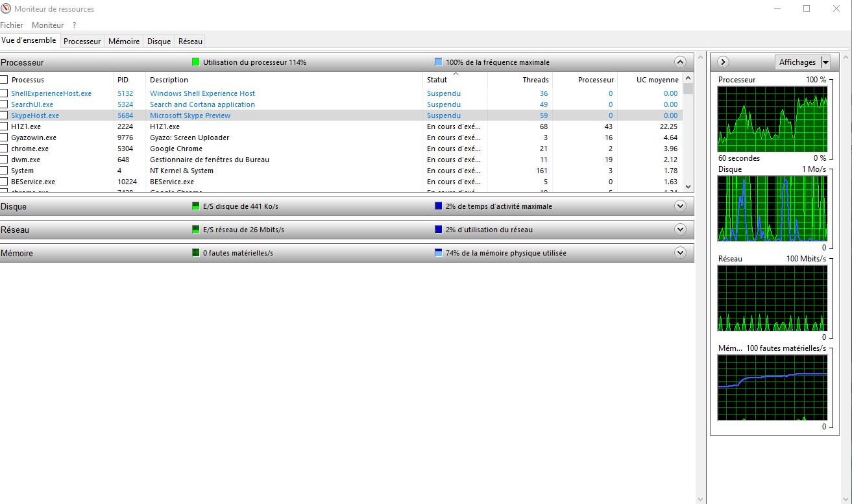Viewport: 852px width, 504px height.
Task: Click the Mémoire hard faults graph
Action: (772, 387)
